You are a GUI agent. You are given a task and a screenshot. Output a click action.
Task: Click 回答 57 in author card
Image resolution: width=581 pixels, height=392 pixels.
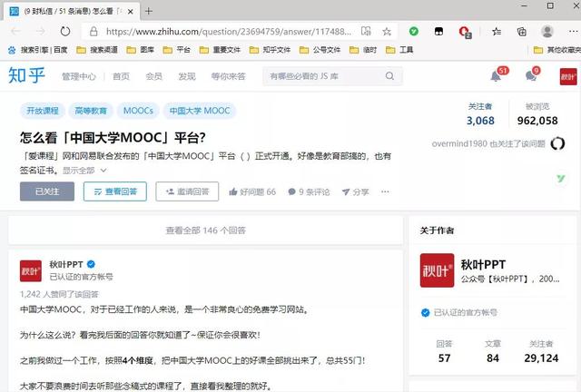click(x=444, y=351)
